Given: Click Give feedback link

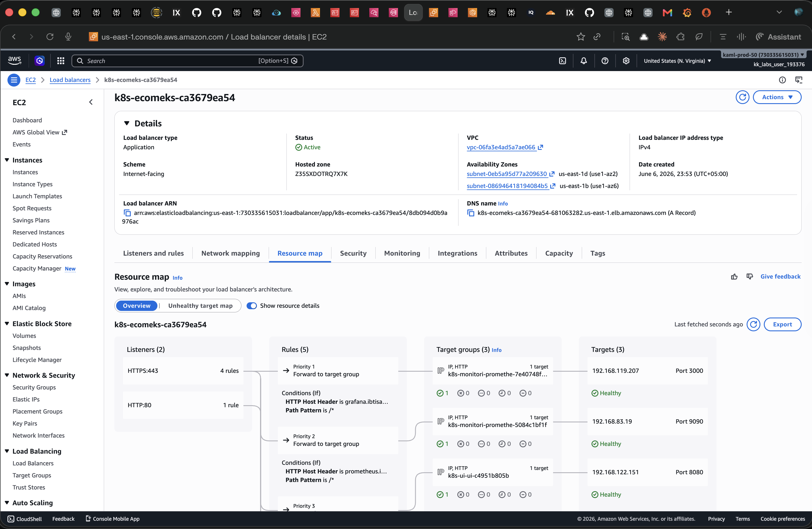Looking at the screenshot, I should coord(780,277).
